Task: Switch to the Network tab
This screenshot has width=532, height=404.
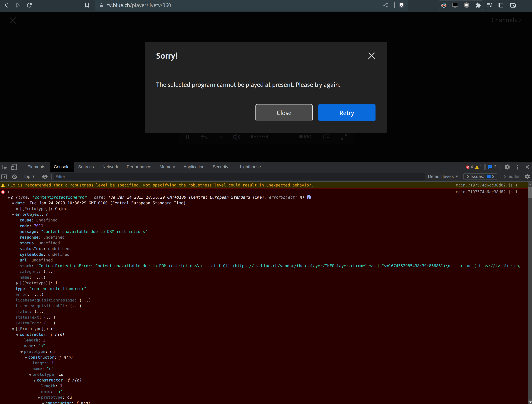Action: (x=110, y=167)
